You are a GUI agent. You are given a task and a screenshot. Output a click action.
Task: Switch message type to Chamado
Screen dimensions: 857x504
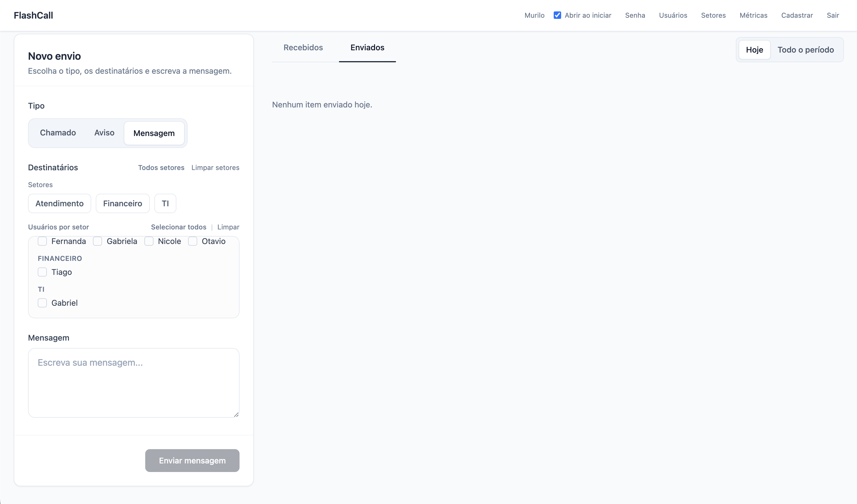tap(58, 133)
